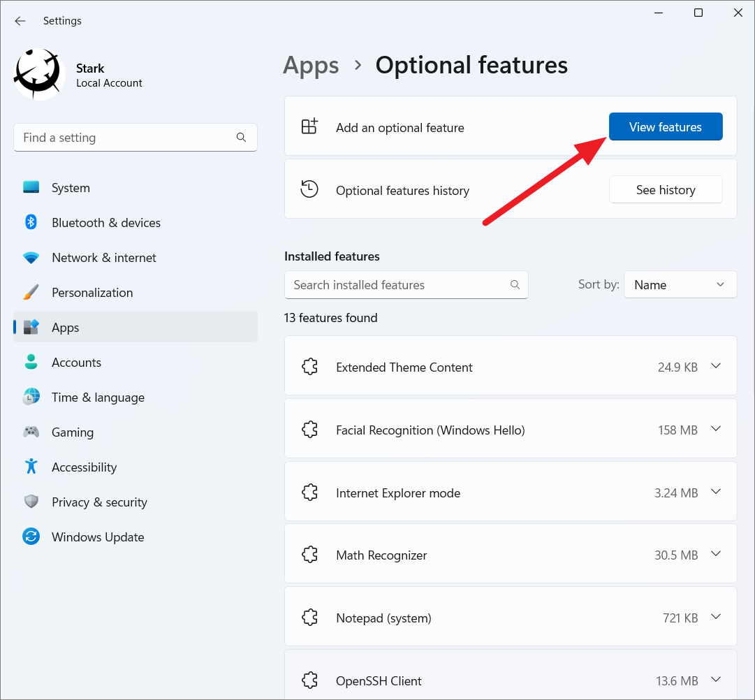Open the Sort by Name dropdown
Screen dimensions: 755x700
click(679, 284)
